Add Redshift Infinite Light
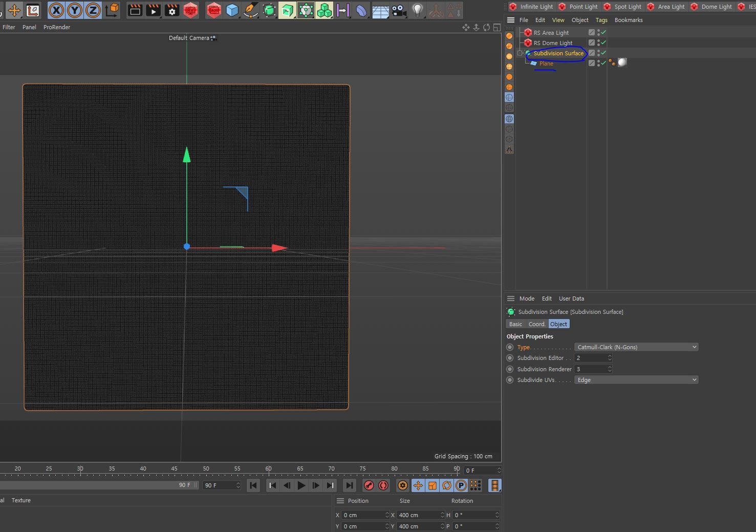 [x=531, y=7]
